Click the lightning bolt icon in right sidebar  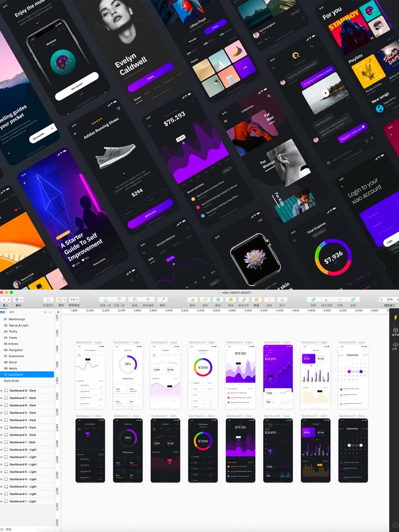coord(395,318)
